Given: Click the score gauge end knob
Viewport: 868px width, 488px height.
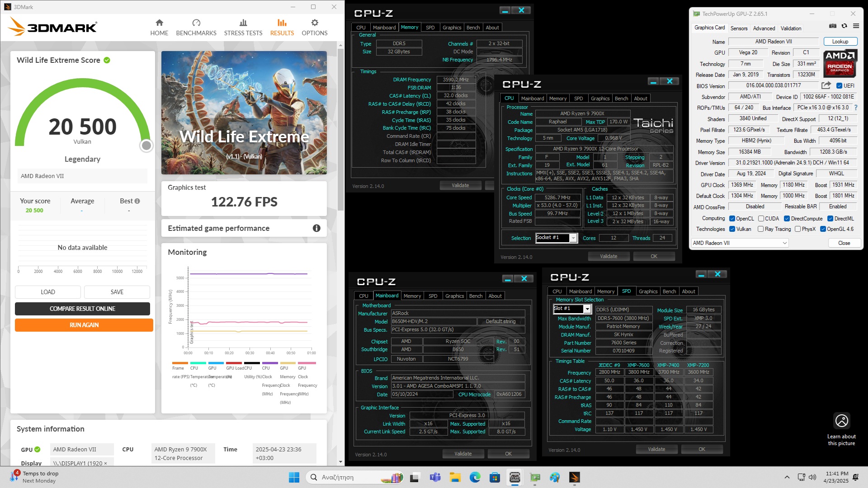Looking at the screenshot, I should tap(146, 145).
